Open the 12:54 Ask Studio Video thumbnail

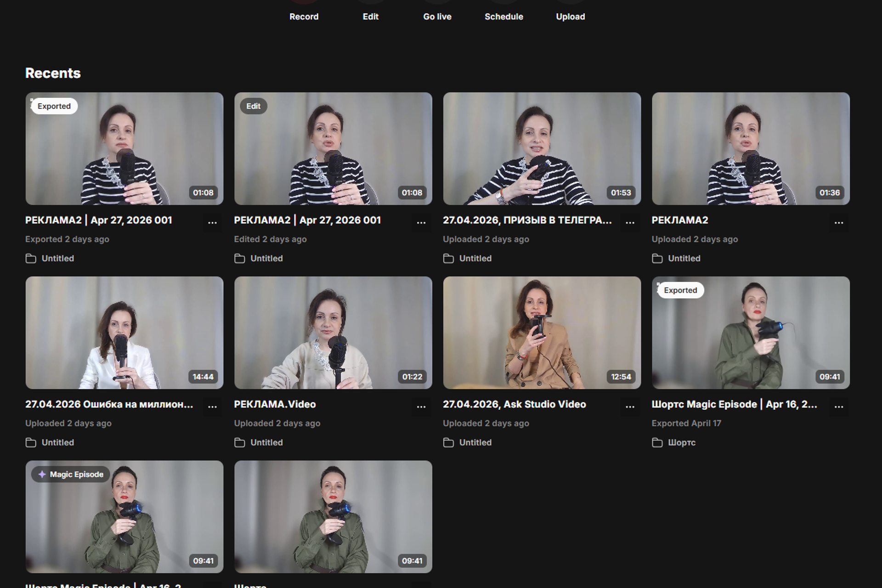click(542, 333)
